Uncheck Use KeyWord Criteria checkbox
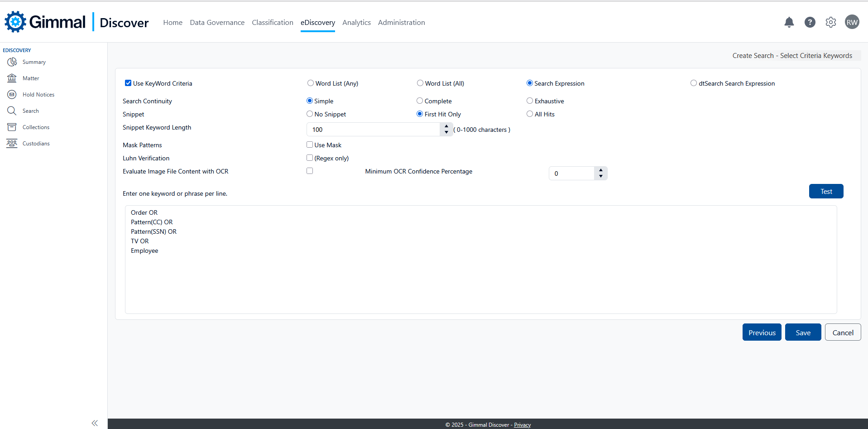Screen dimensions: 868x429 click(x=128, y=83)
